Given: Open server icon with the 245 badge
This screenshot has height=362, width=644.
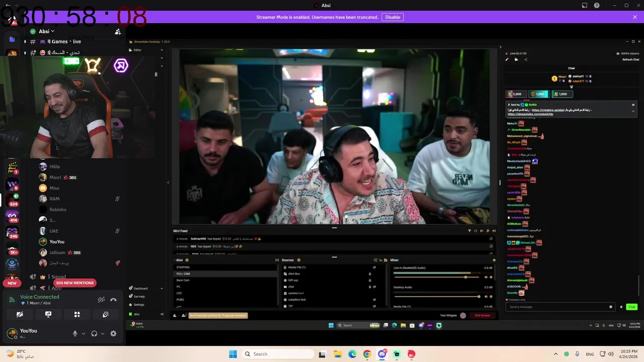Looking at the screenshot, I should click(x=12, y=232).
